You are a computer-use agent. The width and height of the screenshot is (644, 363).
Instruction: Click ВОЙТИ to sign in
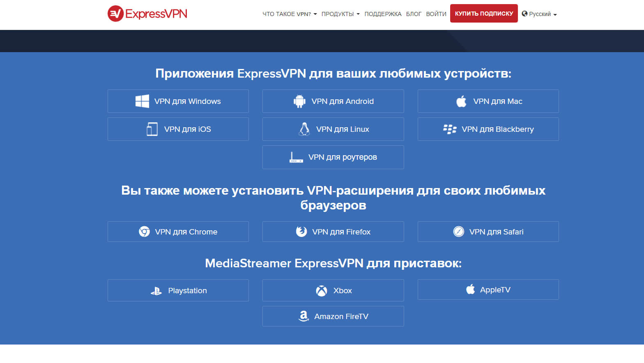click(x=436, y=14)
